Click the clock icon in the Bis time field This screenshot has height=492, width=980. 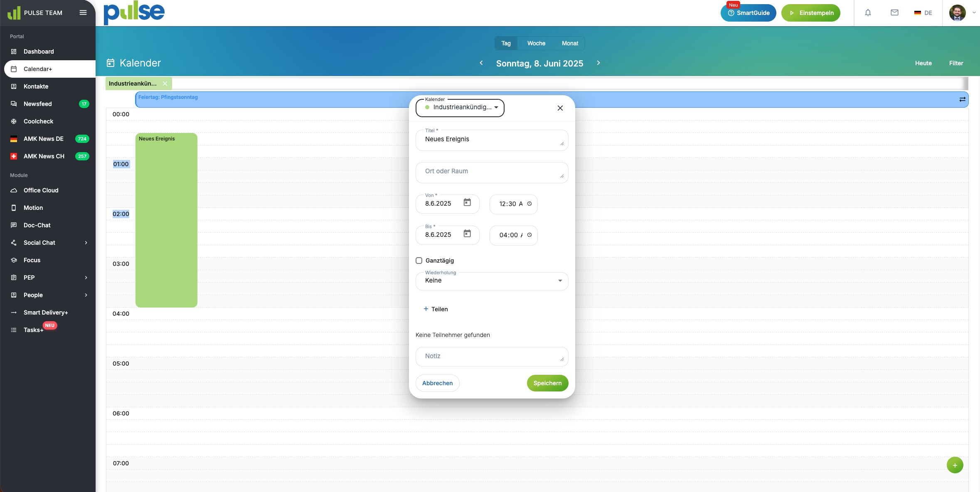[529, 235]
